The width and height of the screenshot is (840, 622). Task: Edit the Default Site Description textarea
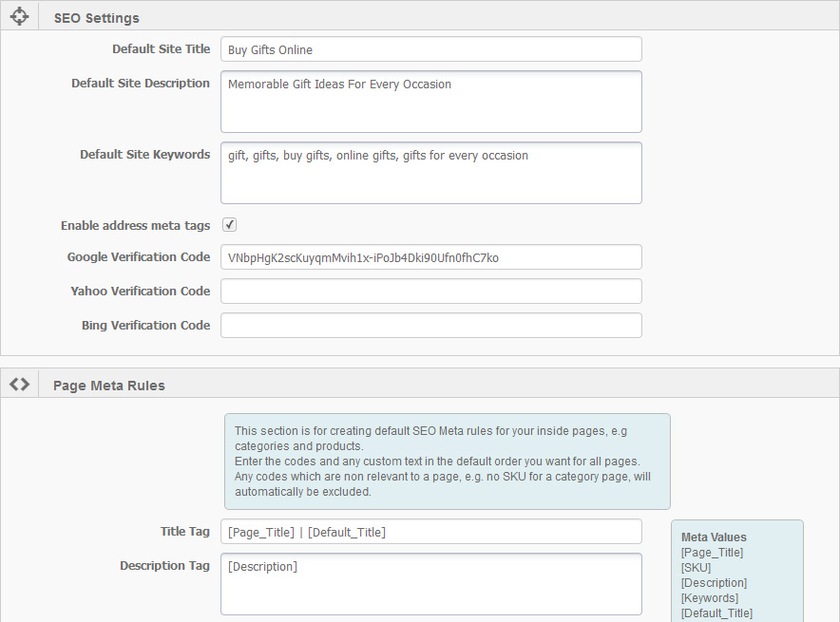coord(431,102)
